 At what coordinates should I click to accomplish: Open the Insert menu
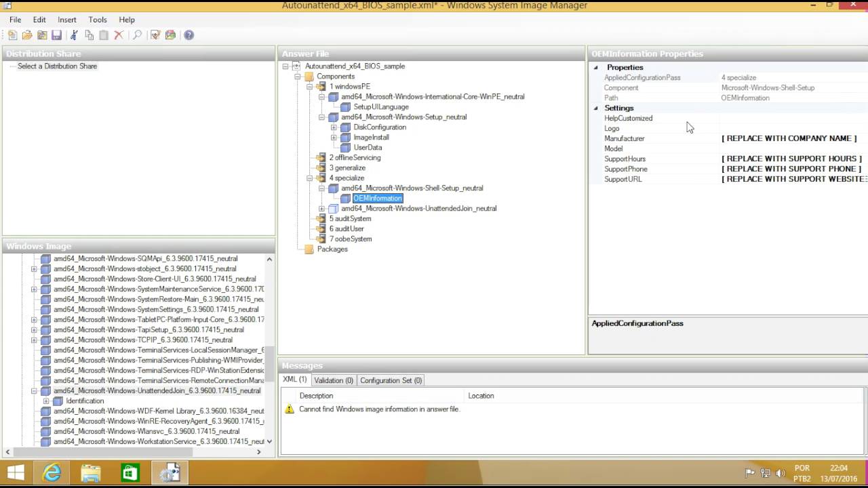tap(67, 20)
